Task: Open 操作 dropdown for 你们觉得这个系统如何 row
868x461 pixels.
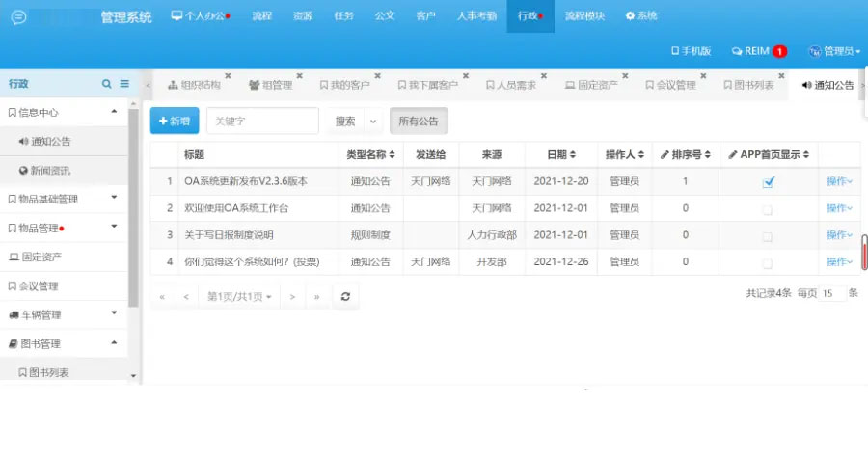Action: click(839, 261)
